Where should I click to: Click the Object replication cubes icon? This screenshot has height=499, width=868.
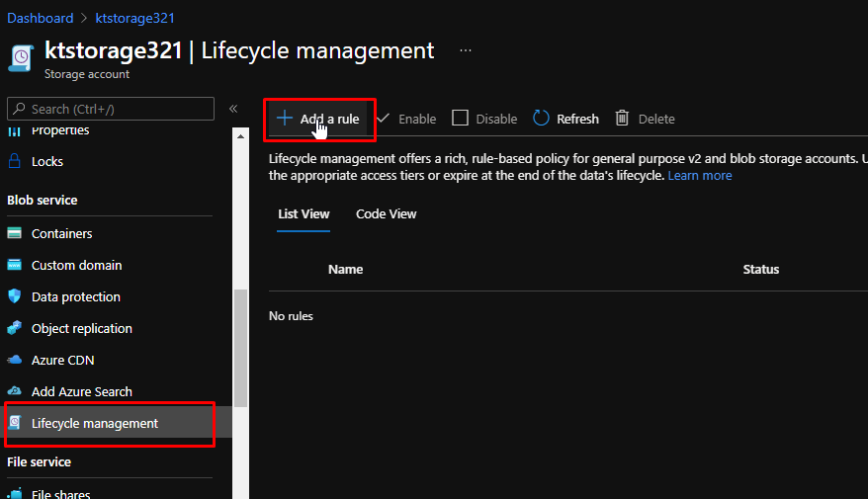(x=15, y=327)
